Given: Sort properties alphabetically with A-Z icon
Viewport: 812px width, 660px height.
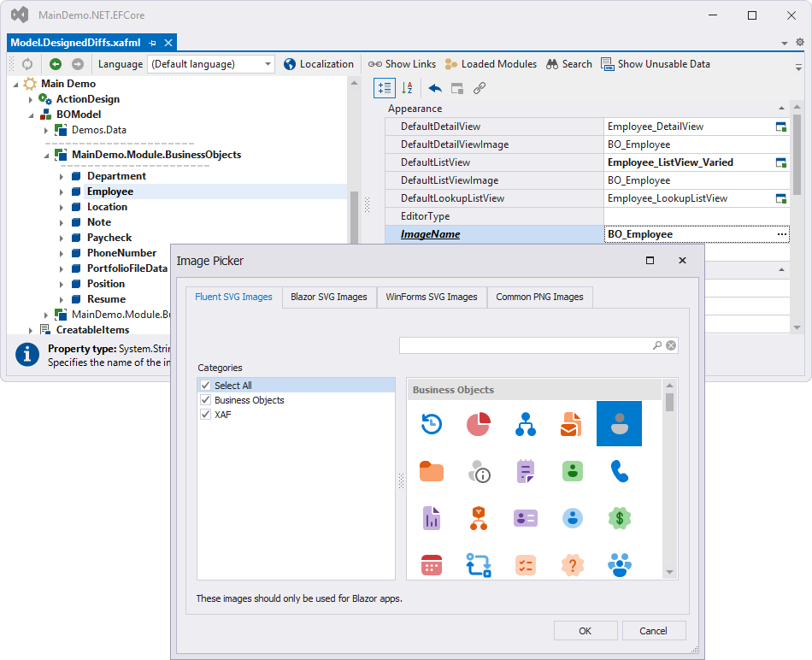Looking at the screenshot, I should click(x=407, y=88).
